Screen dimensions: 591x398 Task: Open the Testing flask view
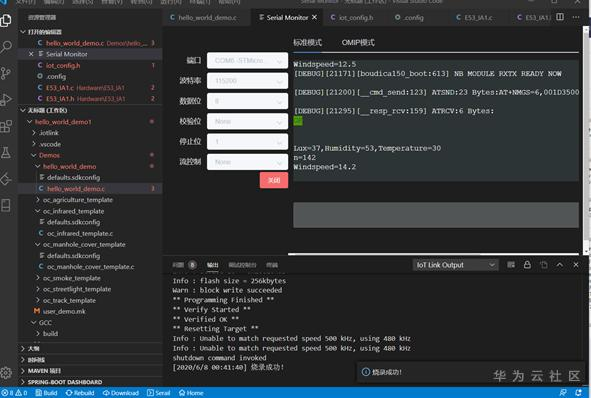6,153
